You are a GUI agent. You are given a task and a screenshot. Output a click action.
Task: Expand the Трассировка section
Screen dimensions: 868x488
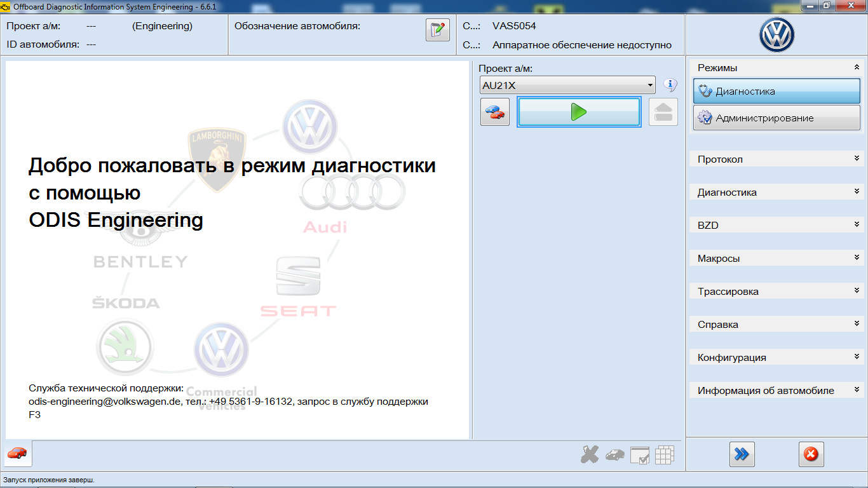pyautogui.click(x=857, y=291)
